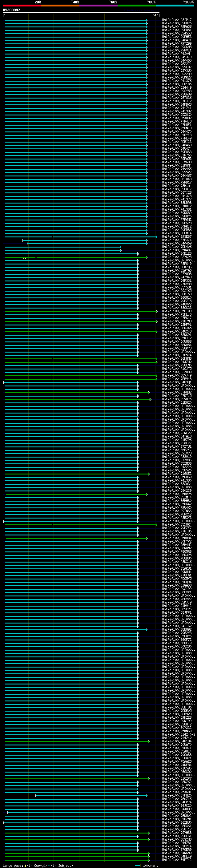Click the orange ~40% identity legend segment
This screenshot has height=868, width=197.
tap(60, 6)
